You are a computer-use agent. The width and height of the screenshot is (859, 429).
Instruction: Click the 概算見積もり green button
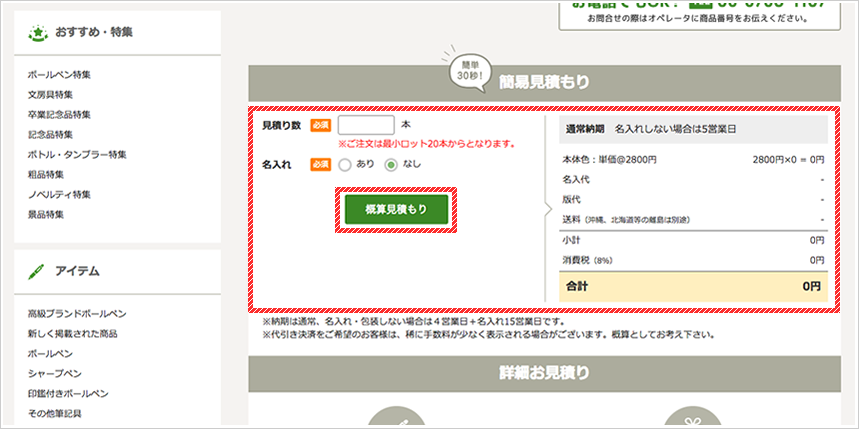[x=396, y=209]
